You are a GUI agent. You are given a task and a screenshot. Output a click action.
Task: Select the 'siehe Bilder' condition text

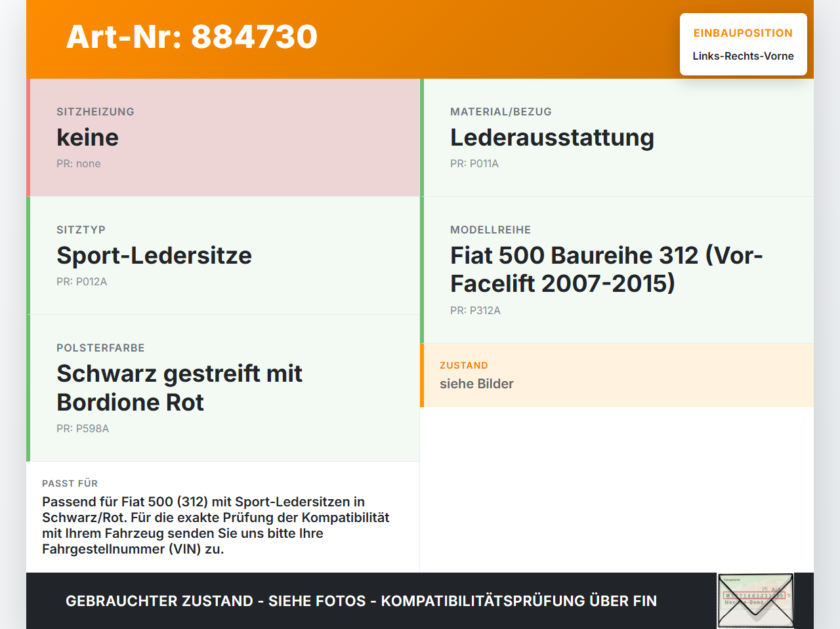coord(476,384)
